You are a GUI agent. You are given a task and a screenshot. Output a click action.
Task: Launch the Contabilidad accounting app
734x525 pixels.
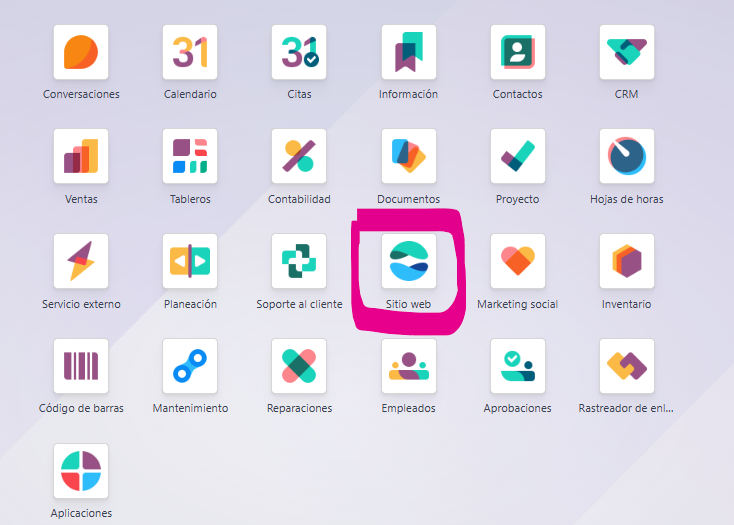click(299, 157)
